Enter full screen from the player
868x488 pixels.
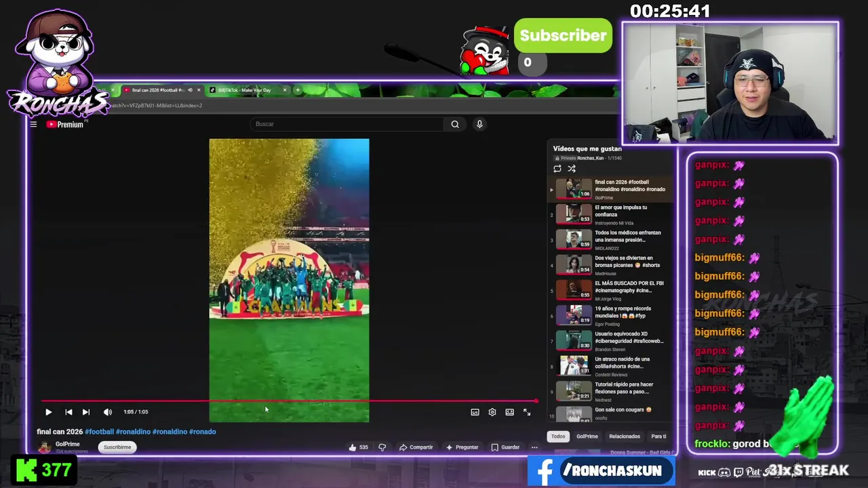[527, 412]
